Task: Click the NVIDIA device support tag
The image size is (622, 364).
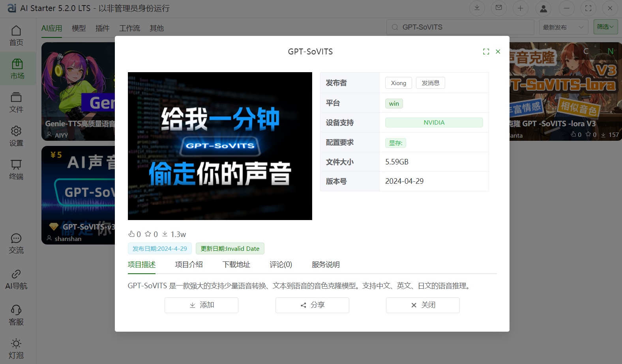Action: (x=434, y=123)
